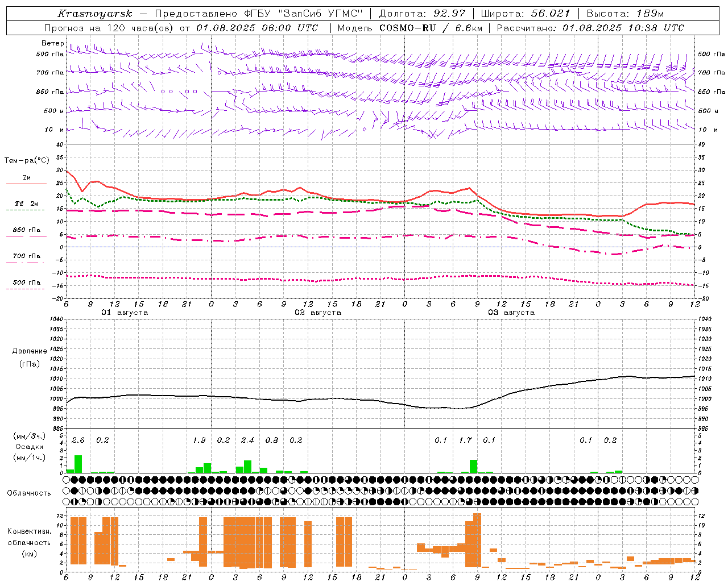
Task: Click the 'Долгота: 92.97' longitude value
Action: [422, 14]
